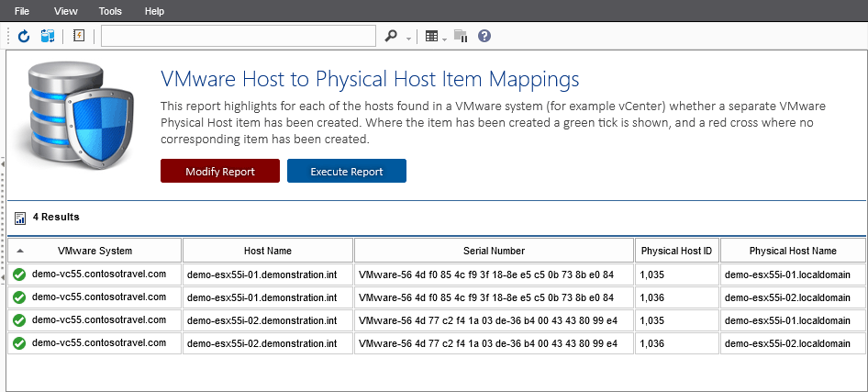Sort by Physical Host Name column header
Image resolution: width=868 pixels, height=392 pixels.
(x=793, y=251)
